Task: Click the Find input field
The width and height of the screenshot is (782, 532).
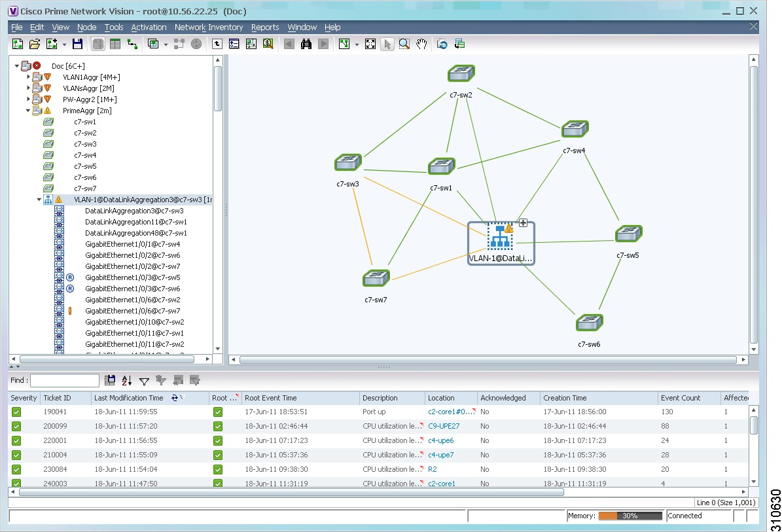Action: (x=65, y=380)
